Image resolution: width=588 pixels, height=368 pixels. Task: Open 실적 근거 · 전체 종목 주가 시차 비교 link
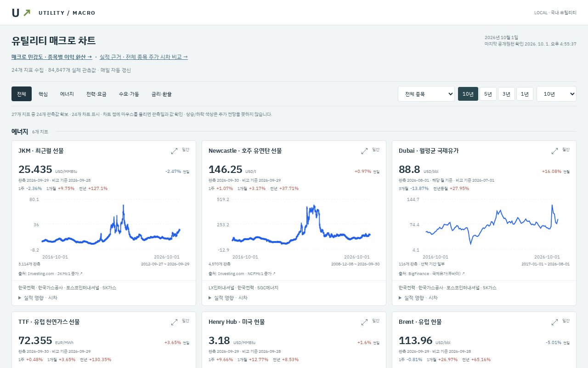coord(144,57)
